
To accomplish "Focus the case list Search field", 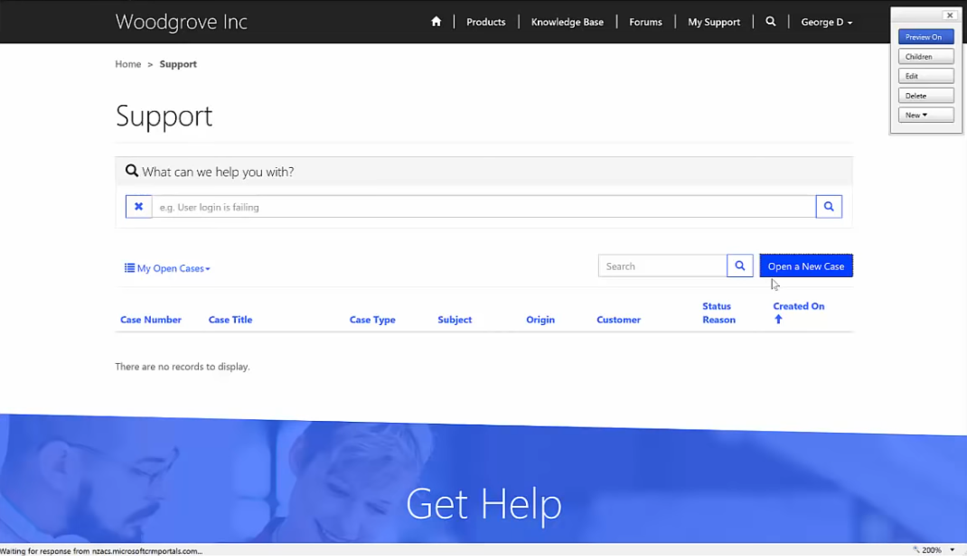I will pos(662,266).
